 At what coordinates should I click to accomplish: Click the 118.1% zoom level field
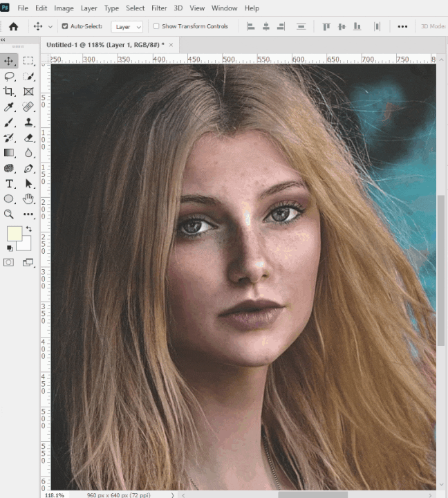point(55,495)
